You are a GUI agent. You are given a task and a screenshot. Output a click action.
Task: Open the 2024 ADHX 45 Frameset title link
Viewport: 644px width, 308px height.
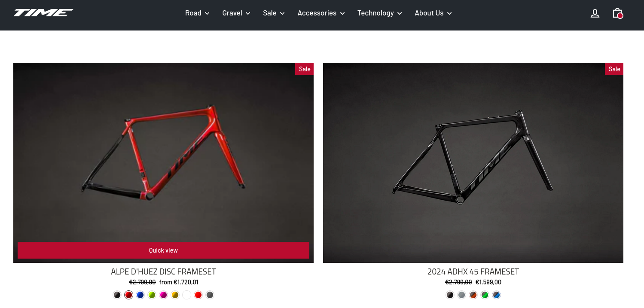click(x=473, y=271)
